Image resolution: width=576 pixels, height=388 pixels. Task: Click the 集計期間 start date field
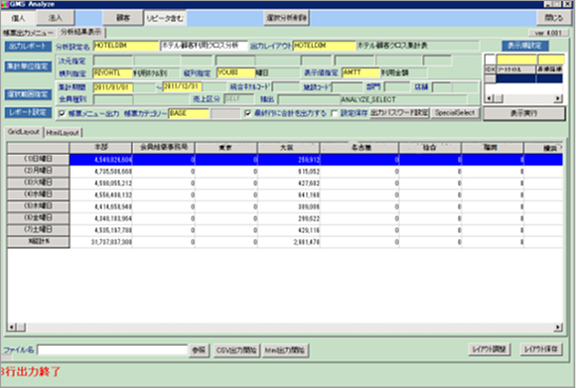112,87
